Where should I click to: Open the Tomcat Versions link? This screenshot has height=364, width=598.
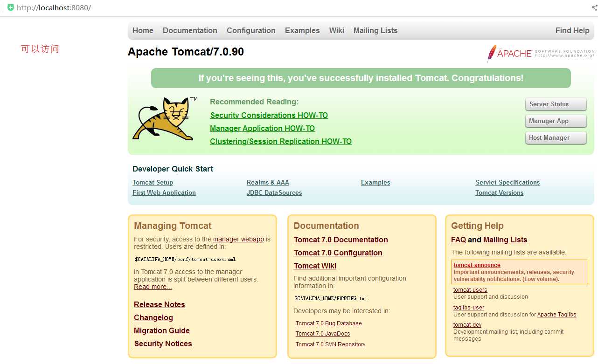500,193
